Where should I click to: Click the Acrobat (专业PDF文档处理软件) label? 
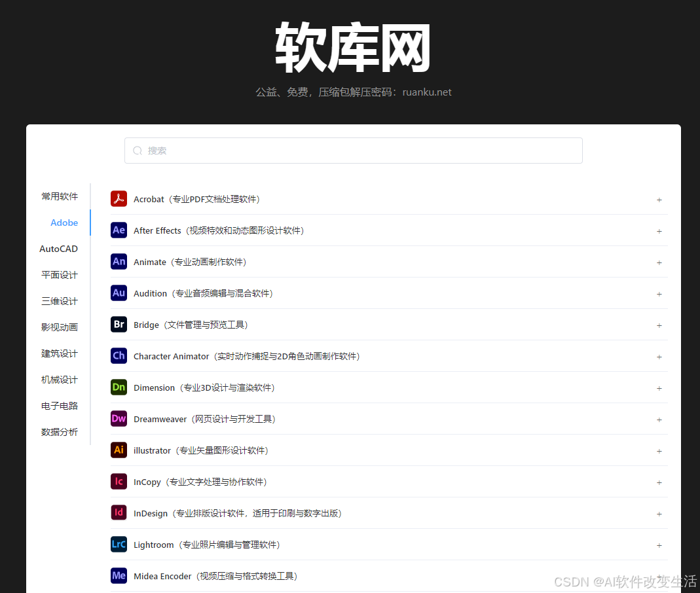[197, 200]
